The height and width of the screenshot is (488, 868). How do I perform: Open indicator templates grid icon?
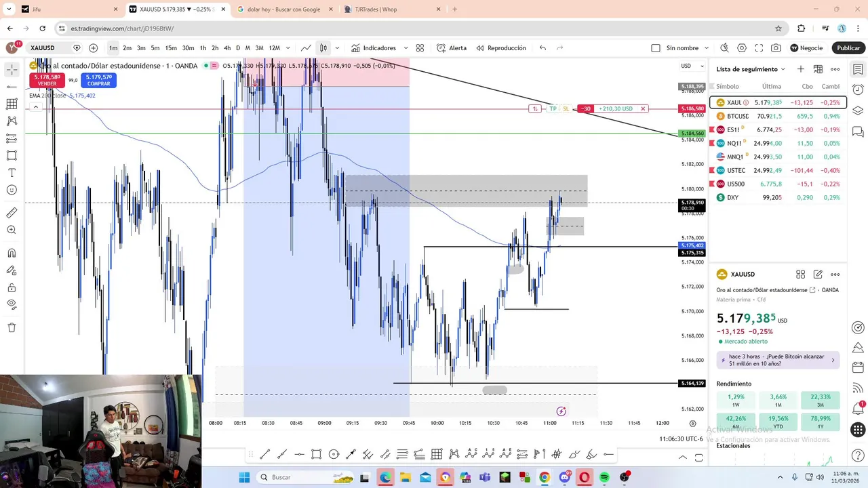(420, 48)
